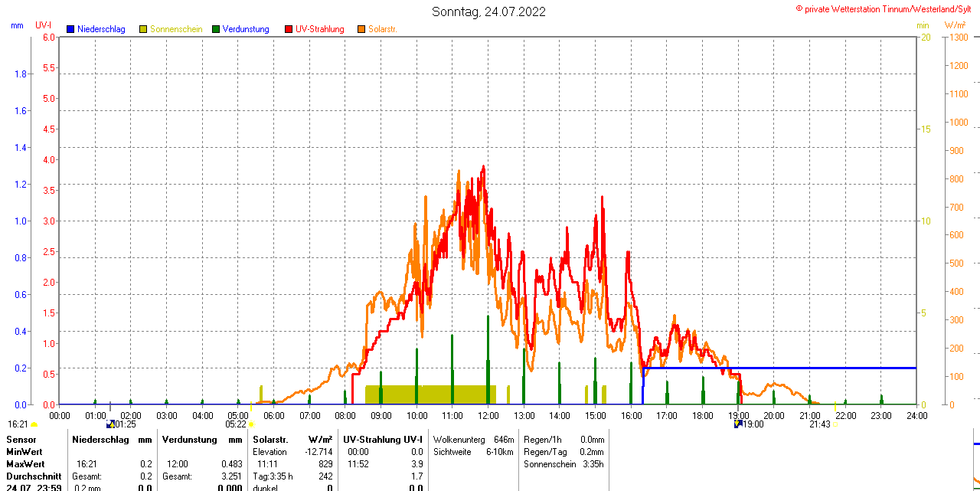The width and height of the screenshot is (980, 491).
Task: Click the Sonntag, 24.07.2022 chart title
Action: pos(489,11)
